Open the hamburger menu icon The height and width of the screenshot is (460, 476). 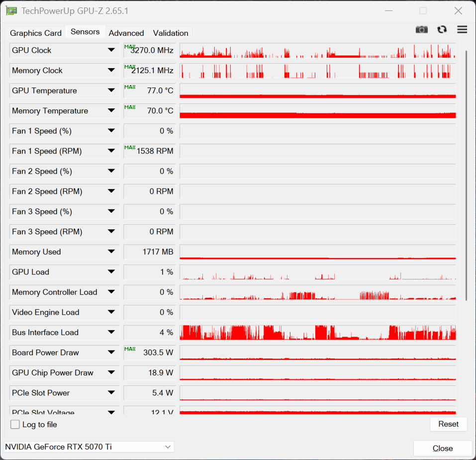click(x=462, y=29)
